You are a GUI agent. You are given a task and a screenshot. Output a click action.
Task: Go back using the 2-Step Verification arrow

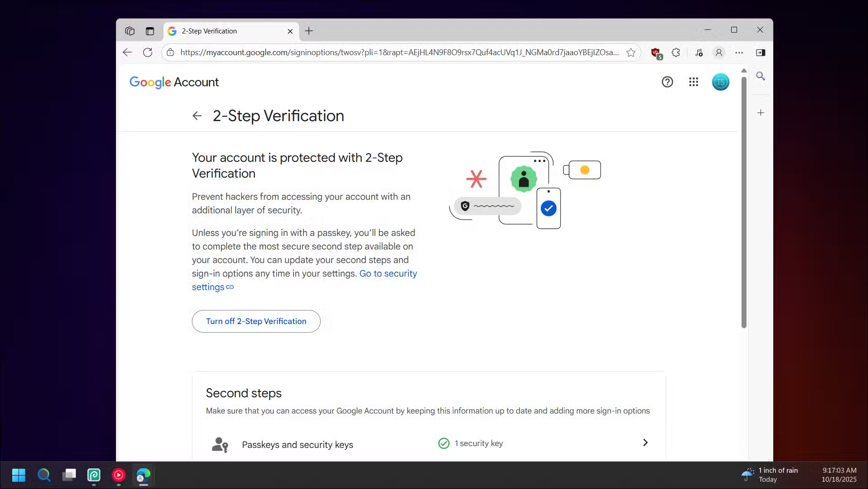(x=197, y=116)
